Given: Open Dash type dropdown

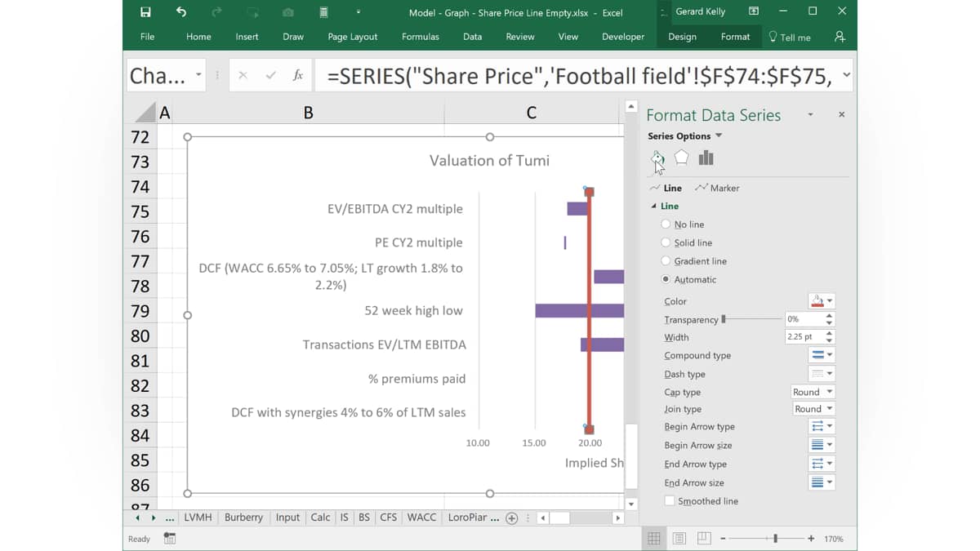Looking at the screenshot, I should 821,374.
